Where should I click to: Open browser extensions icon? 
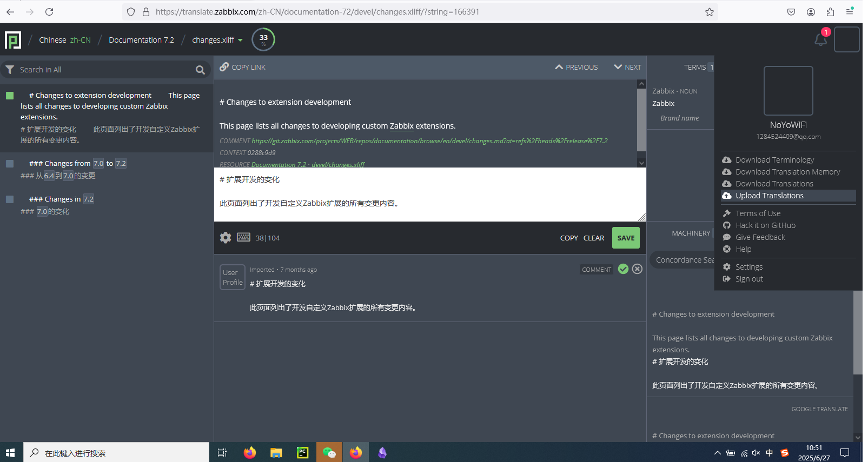(830, 12)
